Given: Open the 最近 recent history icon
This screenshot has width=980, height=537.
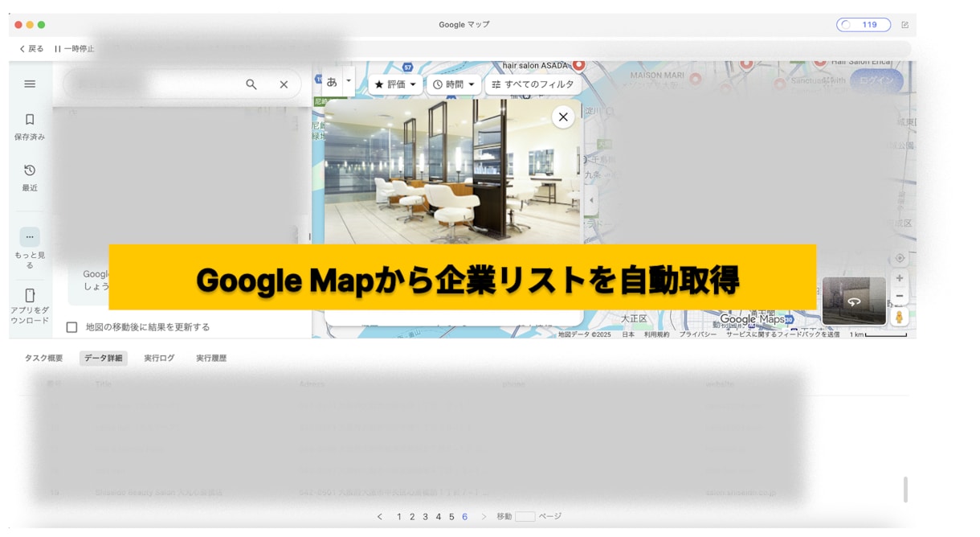Looking at the screenshot, I should click(30, 170).
